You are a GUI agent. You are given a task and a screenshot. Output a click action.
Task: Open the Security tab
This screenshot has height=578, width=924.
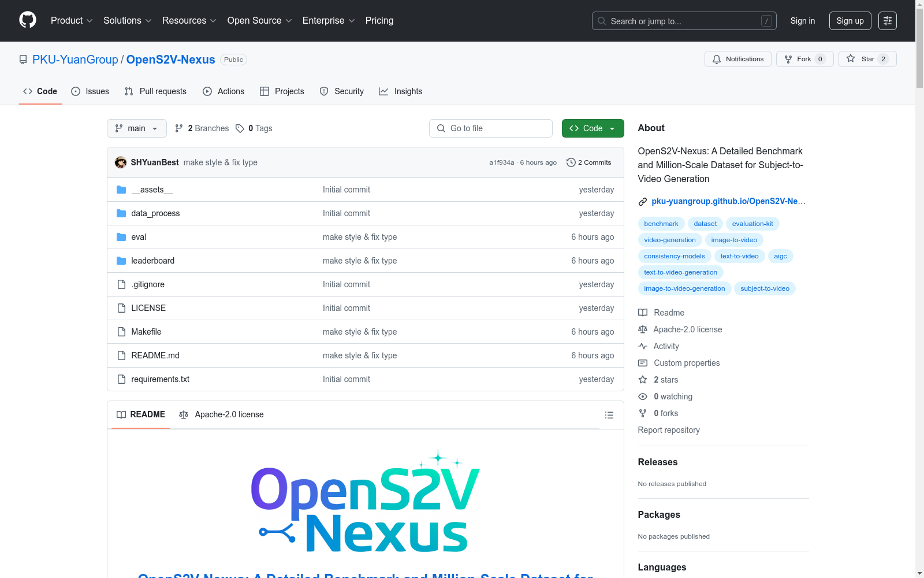tap(342, 91)
